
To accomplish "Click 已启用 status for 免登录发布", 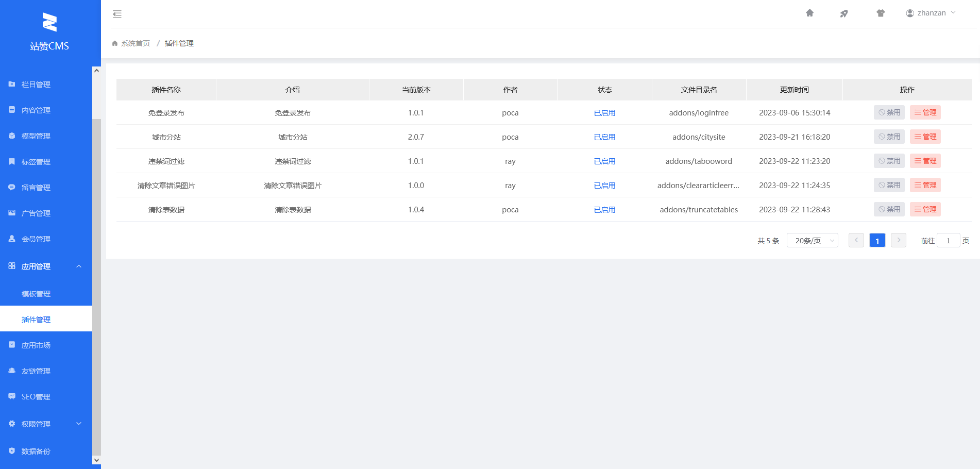I will tap(605, 113).
